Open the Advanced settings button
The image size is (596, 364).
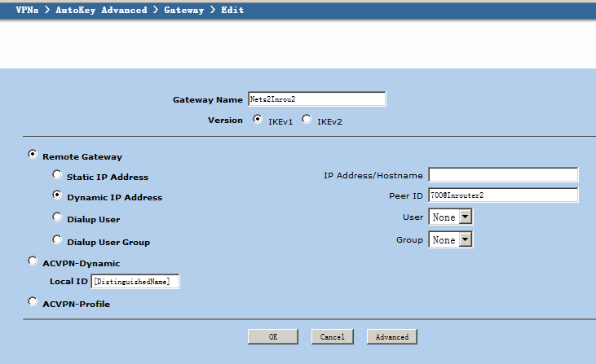(x=392, y=336)
